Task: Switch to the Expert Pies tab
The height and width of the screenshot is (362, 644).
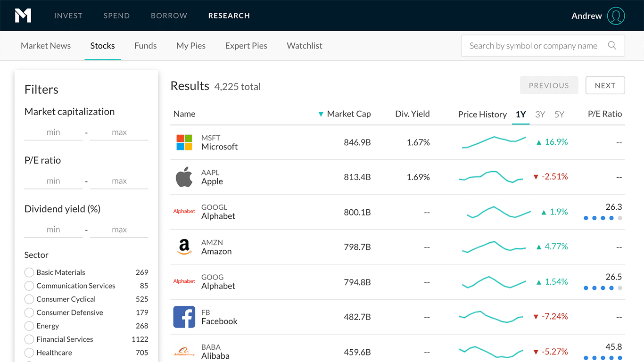Action: click(x=246, y=46)
